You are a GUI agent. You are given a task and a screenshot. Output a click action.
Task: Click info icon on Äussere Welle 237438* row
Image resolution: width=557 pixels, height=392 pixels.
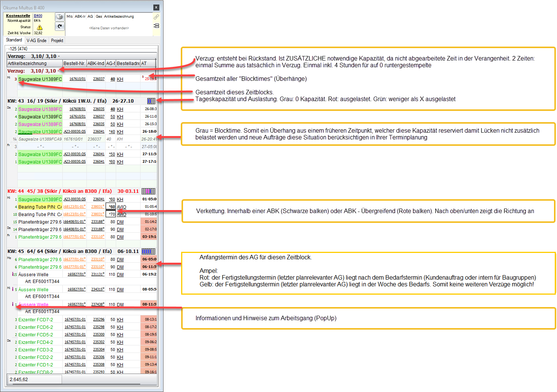(13, 304)
